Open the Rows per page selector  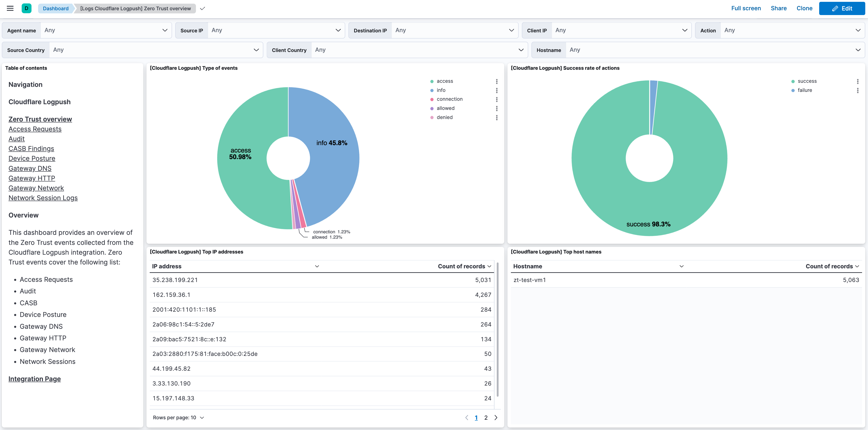click(x=179, y=417)
